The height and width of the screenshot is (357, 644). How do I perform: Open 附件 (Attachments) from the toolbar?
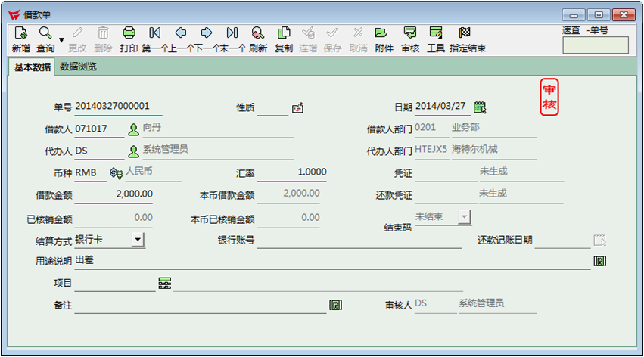pos(383,33)
